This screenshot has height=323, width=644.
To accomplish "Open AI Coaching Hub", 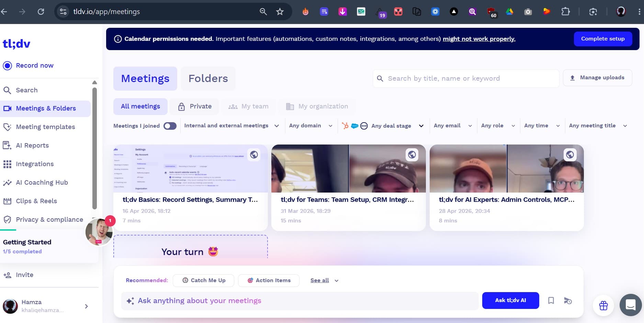I will [35, 183].
